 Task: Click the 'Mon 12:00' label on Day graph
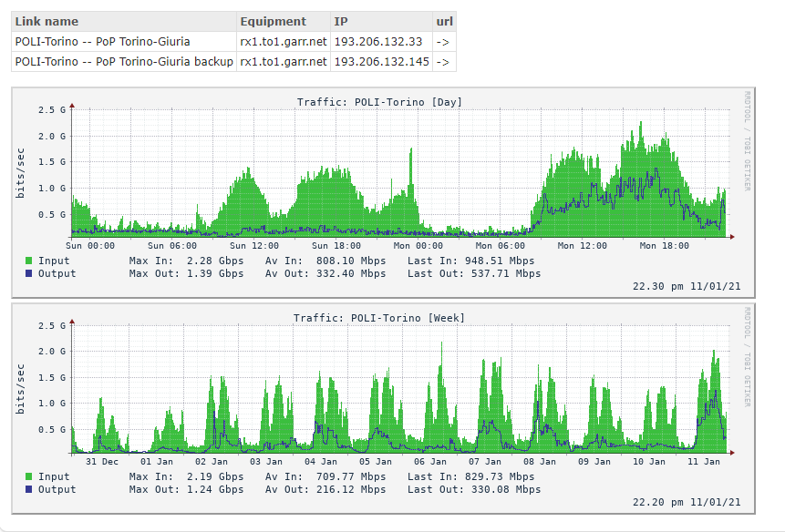pos(582,246)
